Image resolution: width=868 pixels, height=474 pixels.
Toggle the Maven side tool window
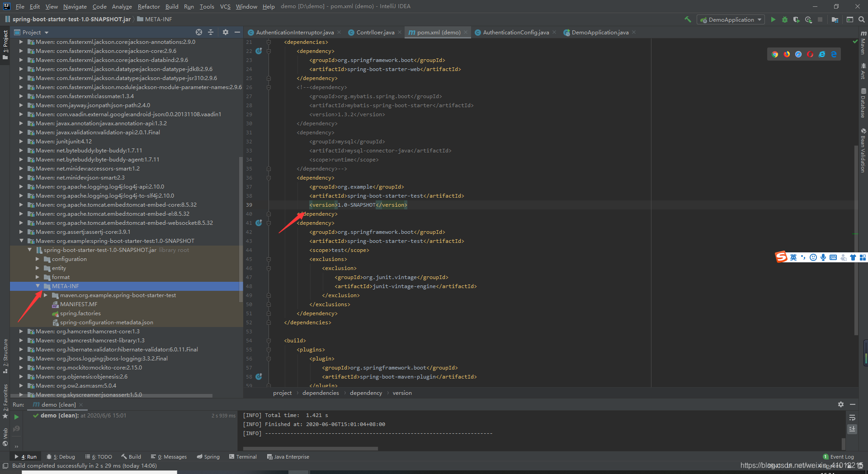[x=863, y=43]
